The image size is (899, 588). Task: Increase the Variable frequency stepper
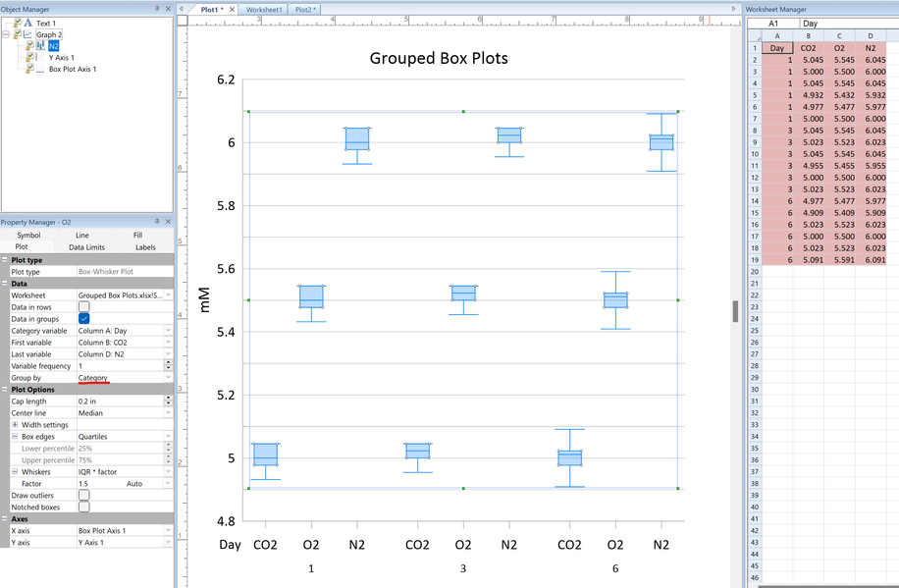[168, 363]
